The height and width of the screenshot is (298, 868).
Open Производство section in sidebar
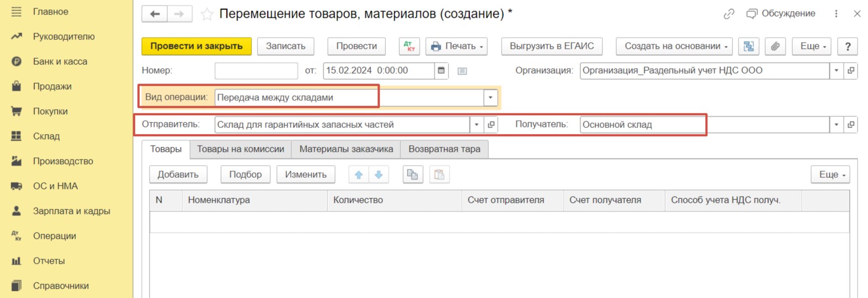pyautogui.click(x=63, y=161)
